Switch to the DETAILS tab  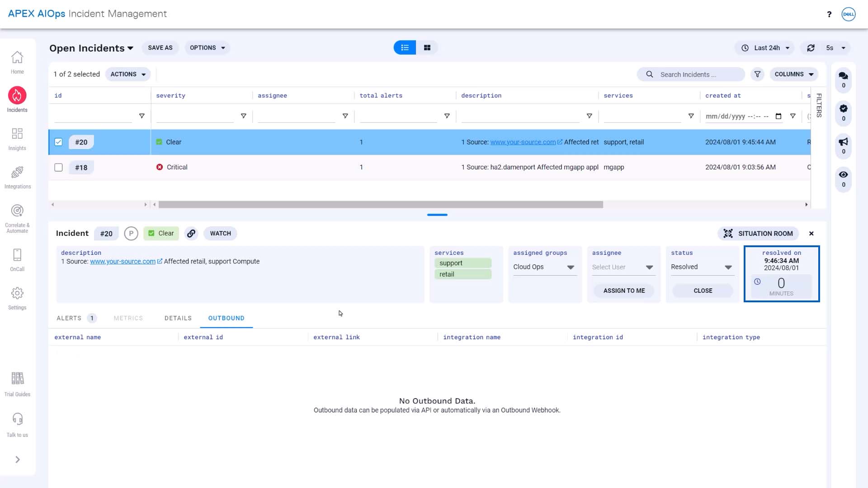click(178, 318)
